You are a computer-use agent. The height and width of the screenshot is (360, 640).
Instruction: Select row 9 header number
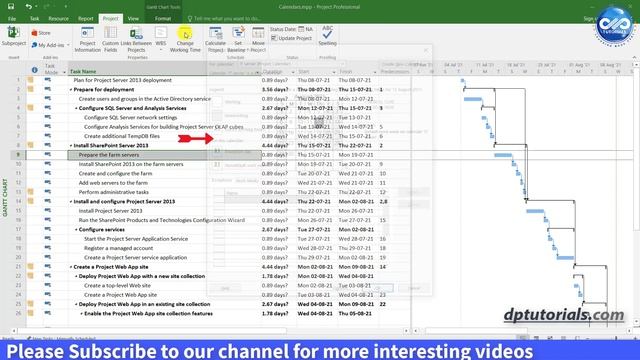18,155
